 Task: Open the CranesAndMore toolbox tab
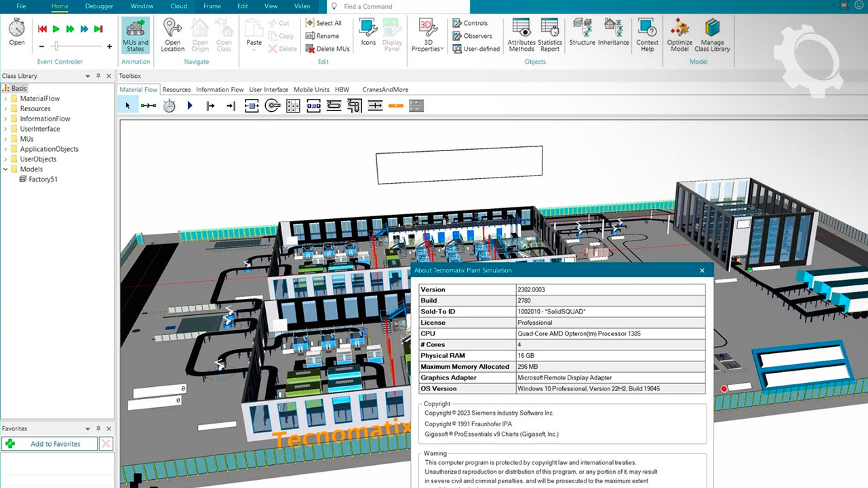pos(385,89)
